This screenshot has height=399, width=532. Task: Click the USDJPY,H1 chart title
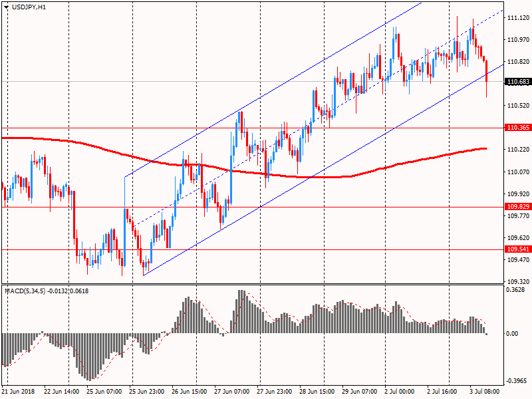tap(29, 7)
